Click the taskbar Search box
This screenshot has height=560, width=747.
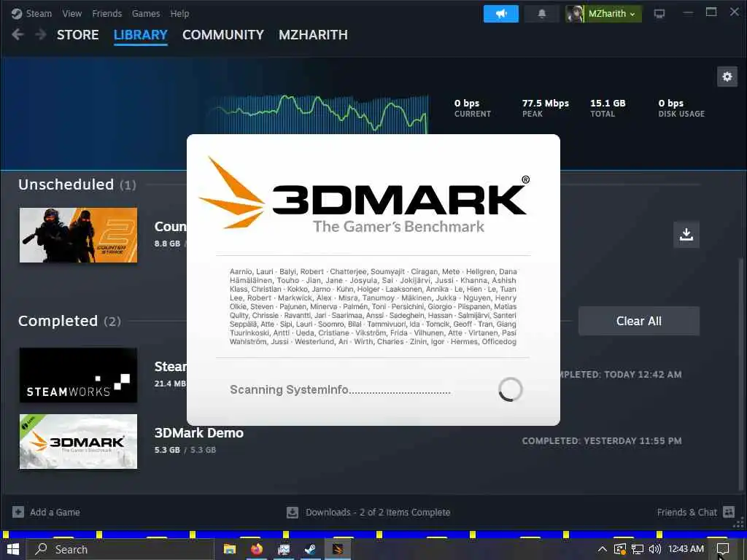(x=120, y=550)
